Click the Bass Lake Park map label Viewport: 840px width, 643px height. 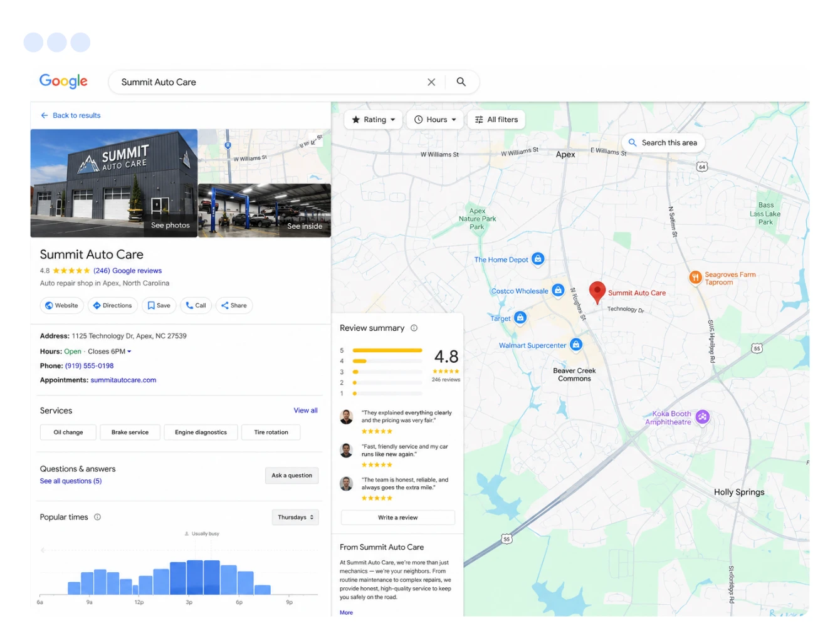(x=765, y=214)
